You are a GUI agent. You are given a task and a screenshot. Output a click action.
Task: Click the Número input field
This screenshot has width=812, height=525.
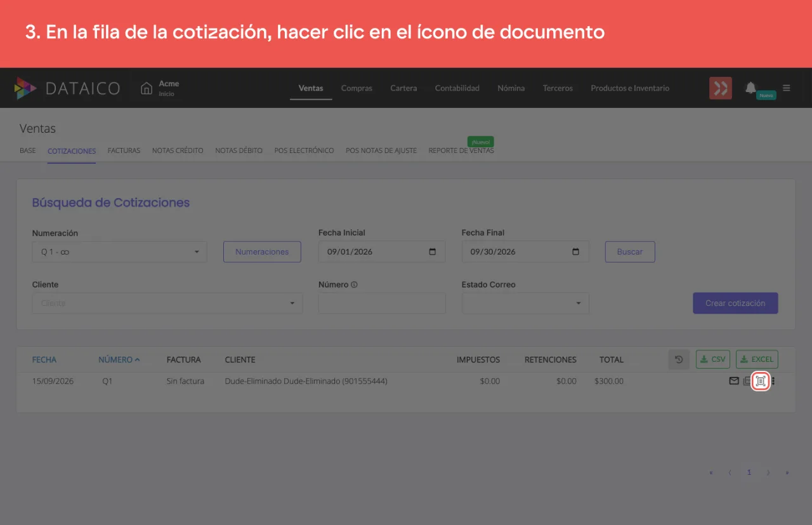pos(382,303)
